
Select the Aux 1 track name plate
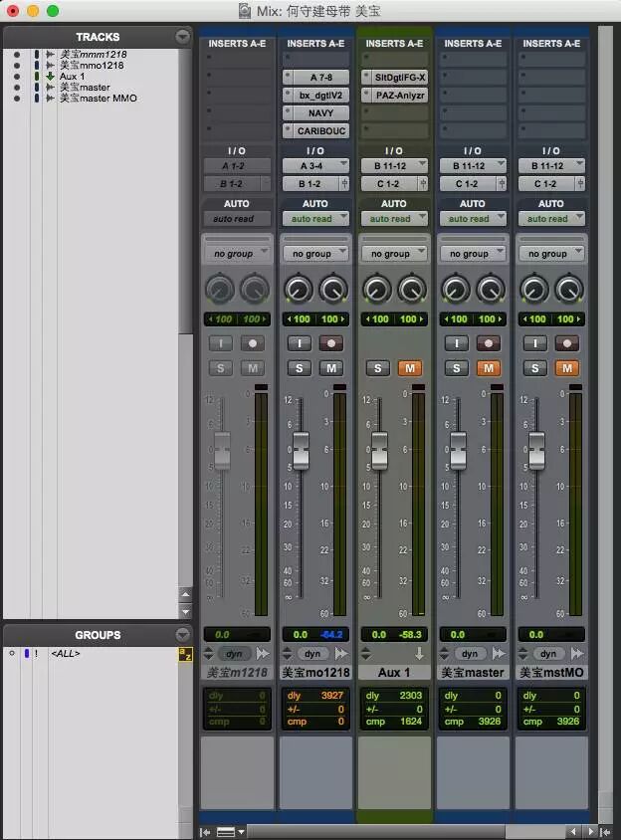tap(394, 673)
